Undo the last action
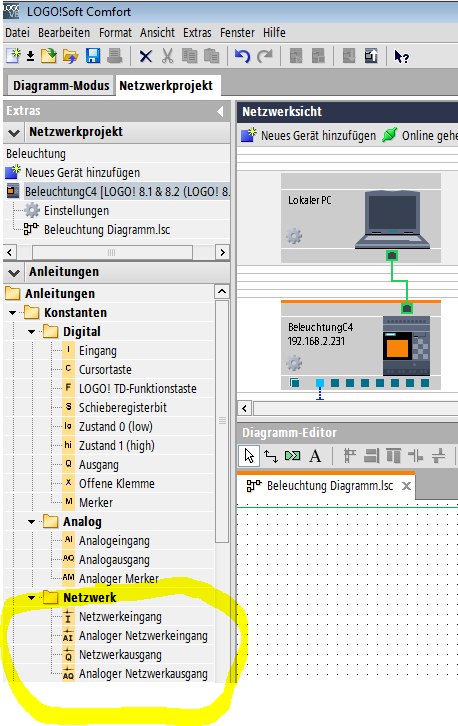Screen dimensions: 458x726 [242, 56]
